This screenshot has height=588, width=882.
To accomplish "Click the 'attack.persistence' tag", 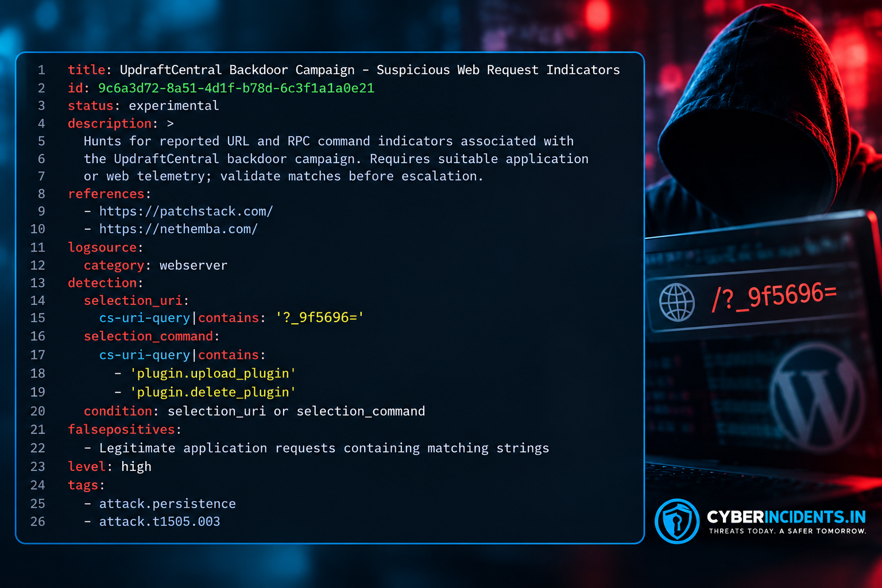I will tap(168, 504).
